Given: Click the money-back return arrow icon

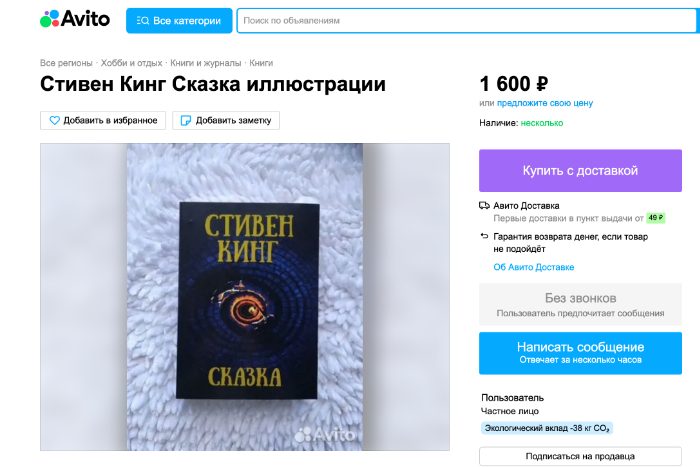Looking at the screenshot, I should tap(484, 236).
